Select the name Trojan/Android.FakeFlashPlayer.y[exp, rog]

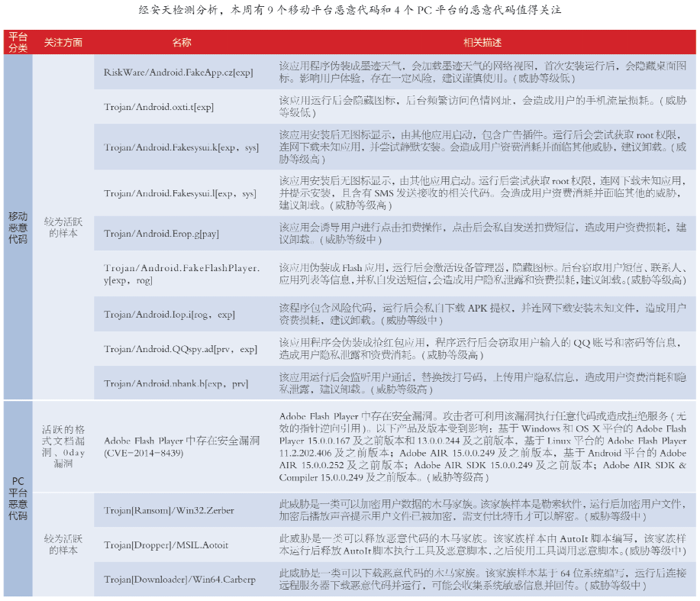pos(182,273)
